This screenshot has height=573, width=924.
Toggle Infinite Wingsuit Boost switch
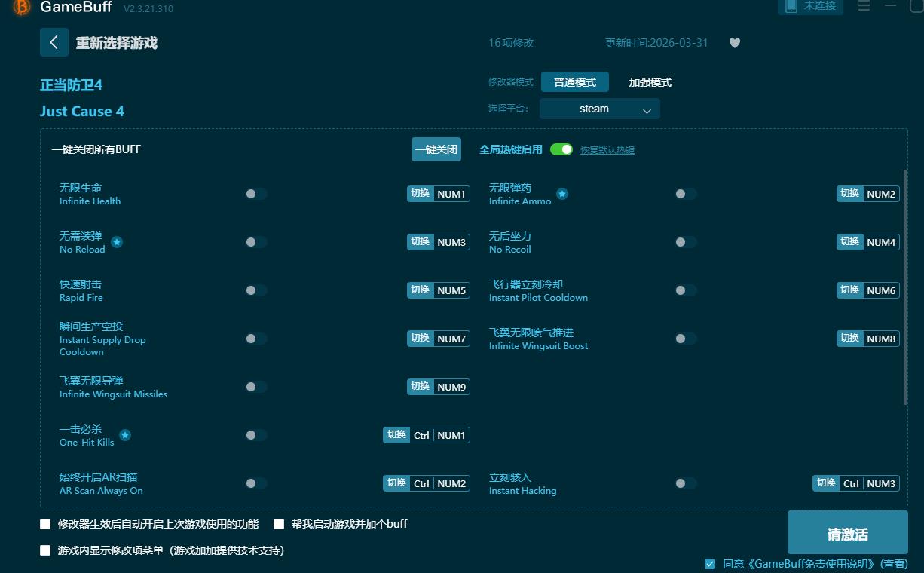tap(686, 339)
